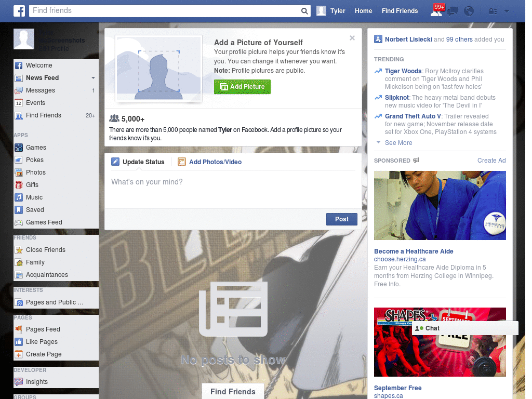Click sidebar profile picture placeholder
This screenshot has width=532, height=399.
point(24,39)
